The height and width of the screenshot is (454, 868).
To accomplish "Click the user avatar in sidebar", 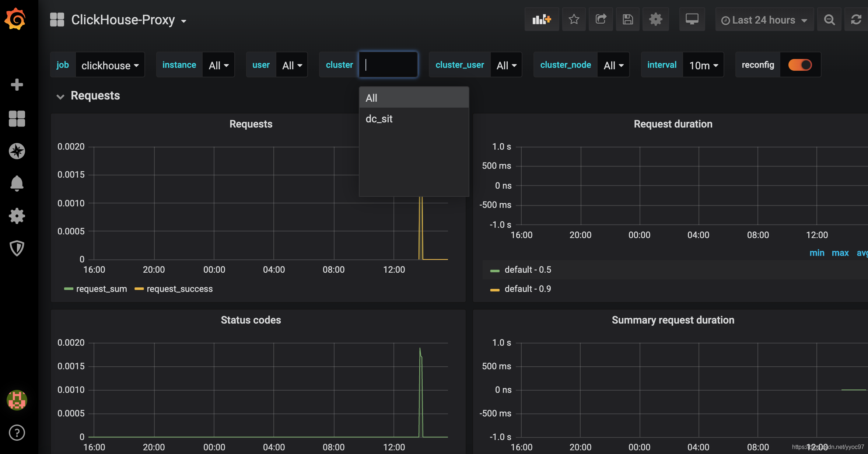I will [x=17, y=400].
